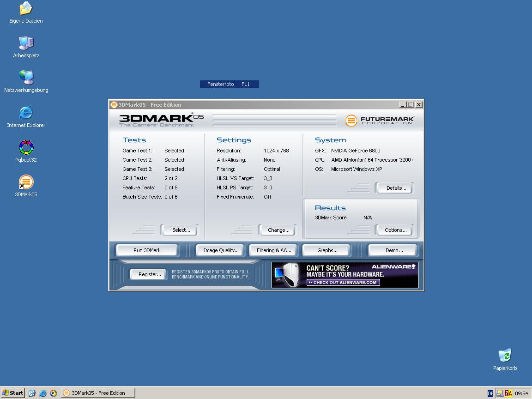Select the Pqboot32 desktop icon
The image size is (532, 399).
click(26, 151)
